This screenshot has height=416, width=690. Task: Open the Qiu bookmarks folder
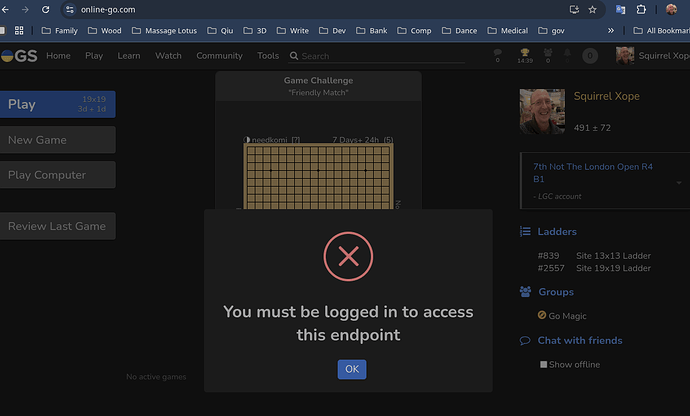tap(220, 30)
